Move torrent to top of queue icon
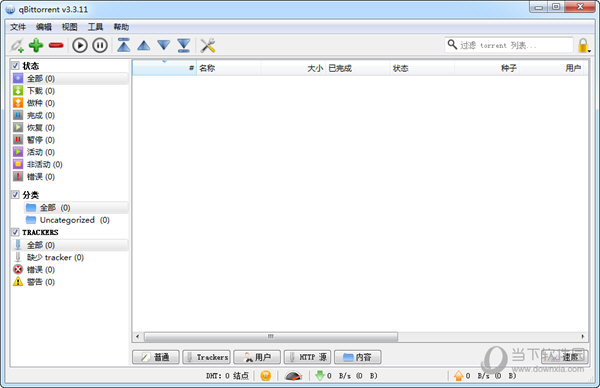600x388 pixels. 124,45
